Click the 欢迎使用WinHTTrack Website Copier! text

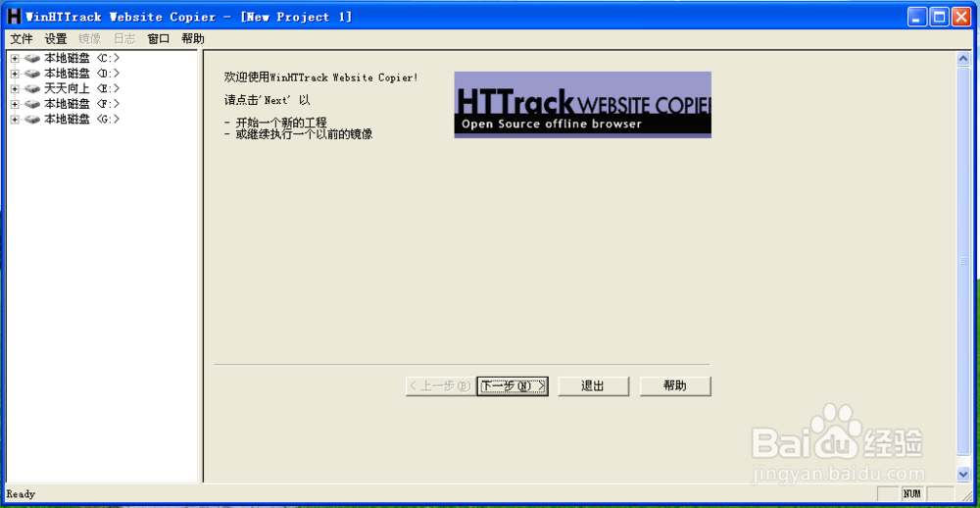[320, 77]
